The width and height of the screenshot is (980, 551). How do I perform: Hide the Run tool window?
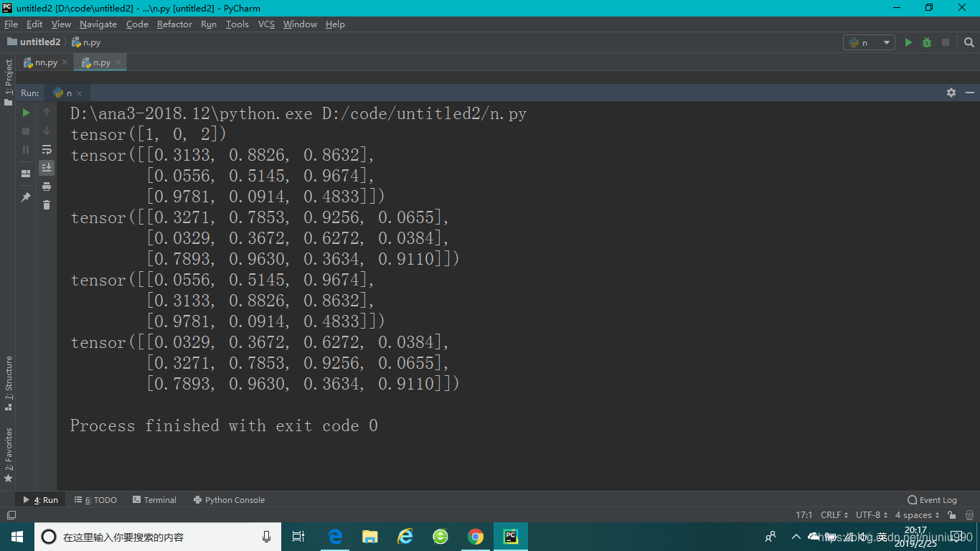(970, 93)
